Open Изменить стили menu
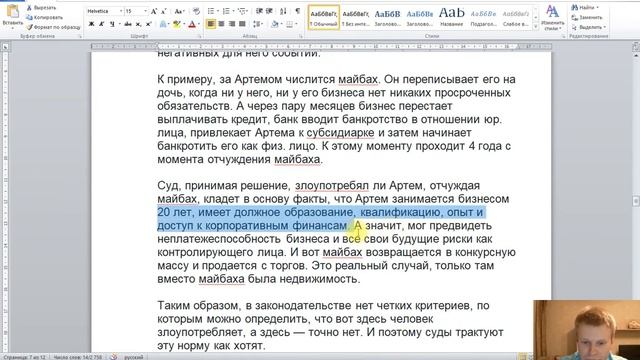This screenshot has width=640, height=360. [553, 18]
